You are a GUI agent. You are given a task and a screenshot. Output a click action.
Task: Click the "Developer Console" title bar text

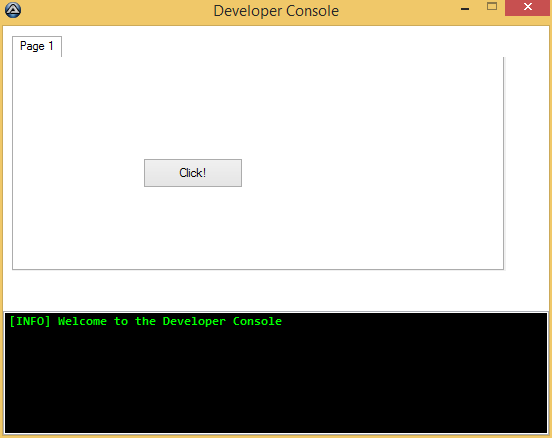coord(276,11)
